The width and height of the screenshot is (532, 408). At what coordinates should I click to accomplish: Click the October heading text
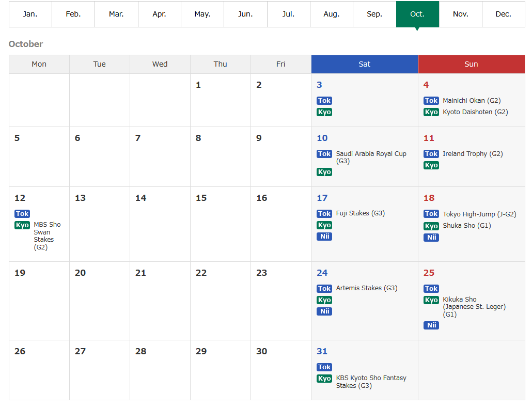pos(26,44)
